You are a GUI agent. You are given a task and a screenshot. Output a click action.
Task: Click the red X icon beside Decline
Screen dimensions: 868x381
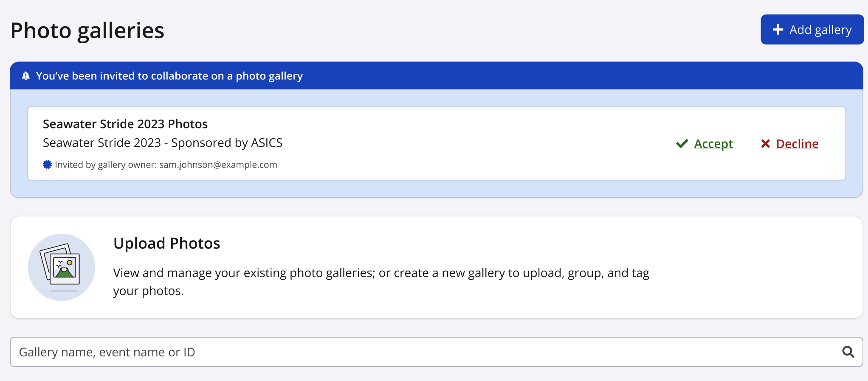pos(766,144)
